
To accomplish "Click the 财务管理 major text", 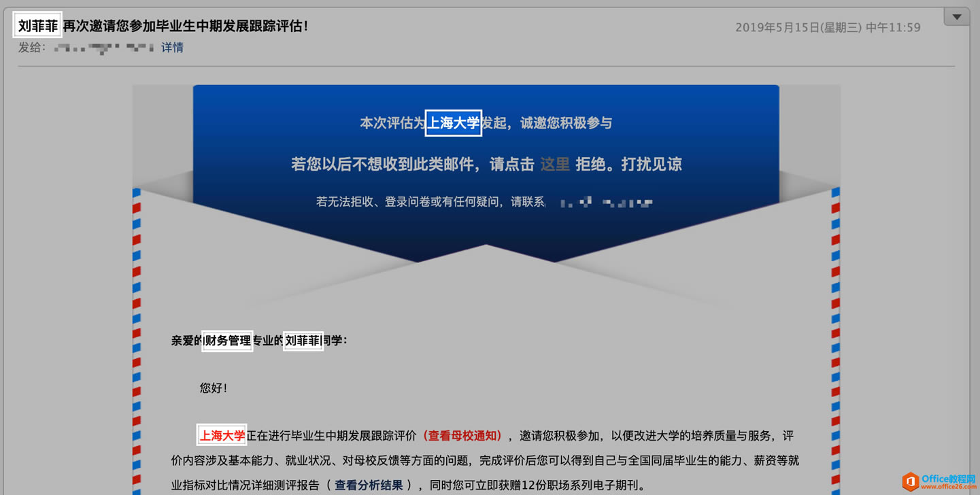I will 228,341.
